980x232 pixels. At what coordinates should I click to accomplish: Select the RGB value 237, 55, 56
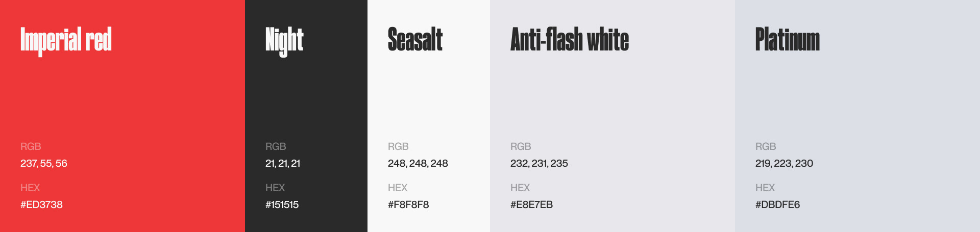[x=44, y=163]
